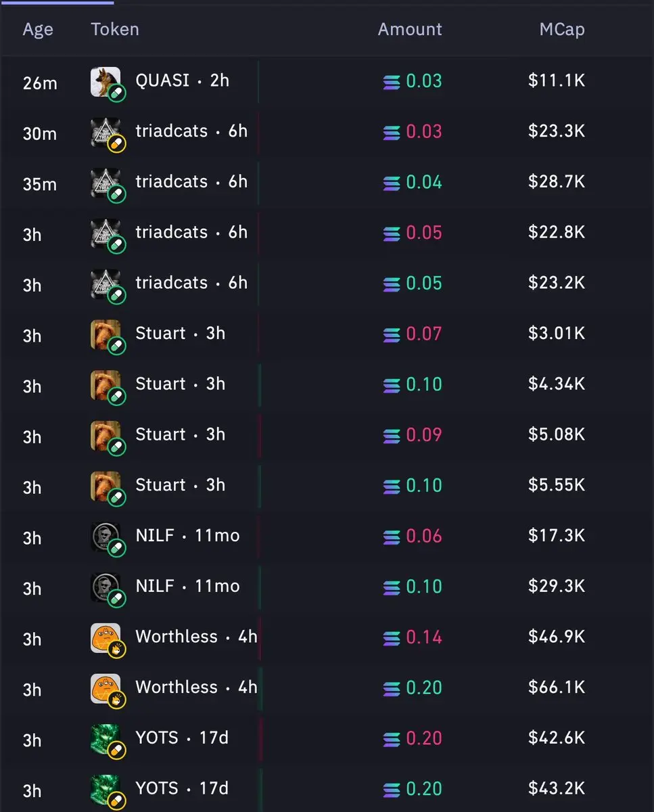This screenshot has height=812, width=654.
Task: Click the 0.05 red amount for triadcats
Action: [x=424, y=233]
